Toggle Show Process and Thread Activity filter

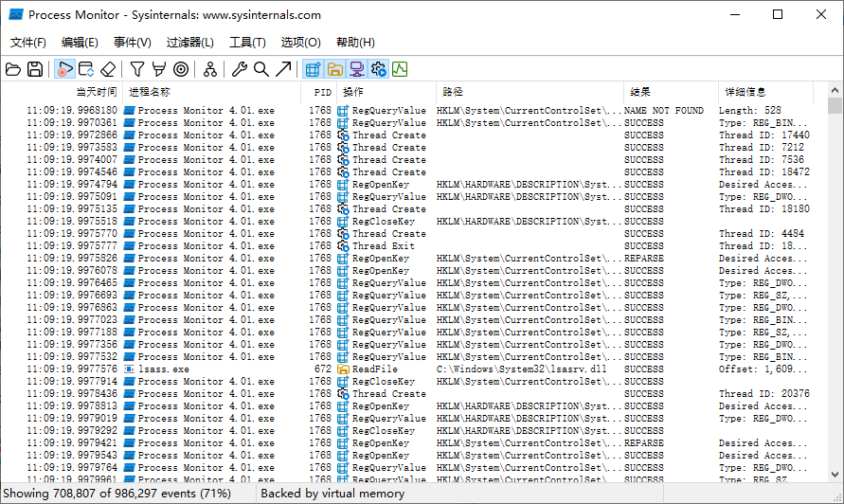[x=378, y=69]
